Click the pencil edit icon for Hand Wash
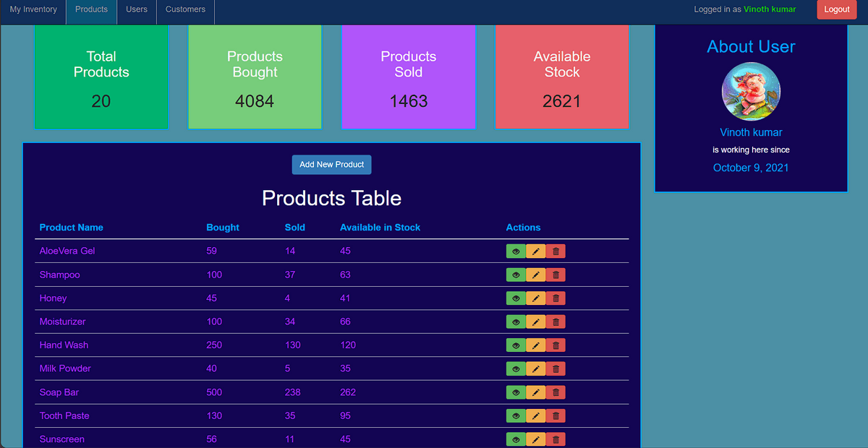The width and height of the screenshot is (868, 448). pos(535,345)
